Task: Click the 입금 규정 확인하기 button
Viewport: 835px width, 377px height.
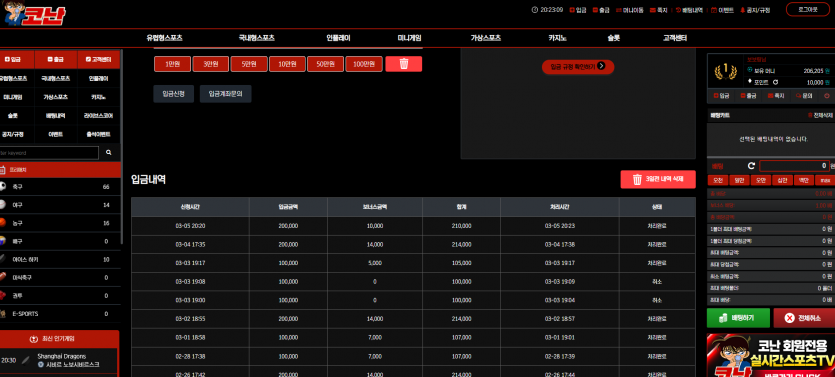Action: tap(578, 67)
